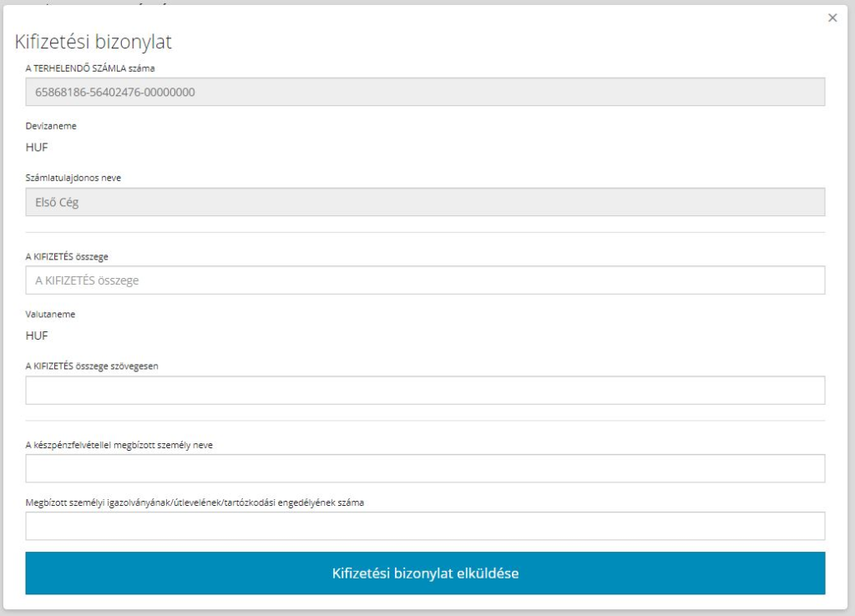Image resolution: width=855 pixels, height=616 pixels.
Task: Click the payment amount in words field
Action: (425, 390)
